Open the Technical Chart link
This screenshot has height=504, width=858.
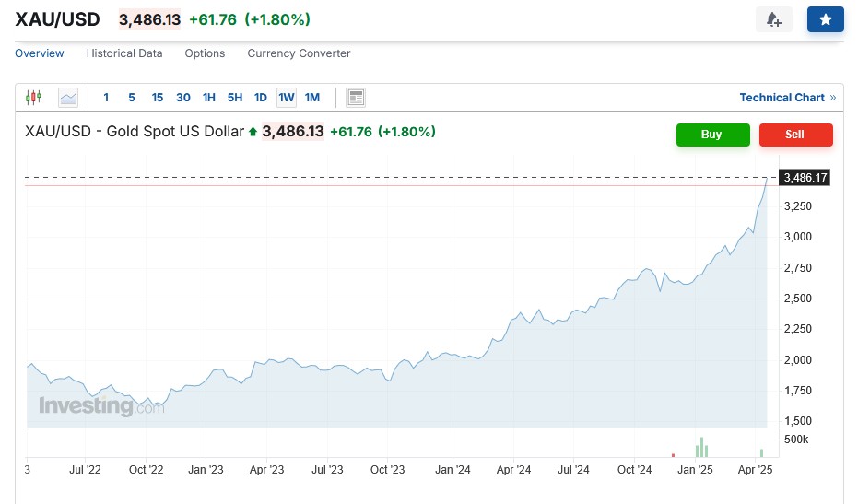pyautogui.click(x=787, y=98)
